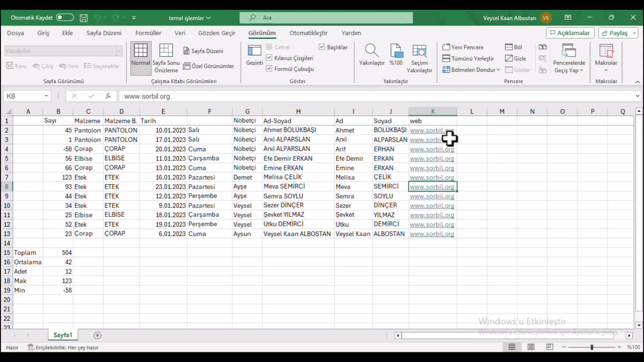
Task: Click Açıklamalar button
Action: [570, 33]
